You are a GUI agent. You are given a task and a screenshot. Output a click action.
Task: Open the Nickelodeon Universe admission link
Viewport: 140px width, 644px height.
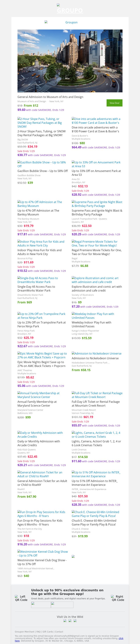(x=96, y=354)
